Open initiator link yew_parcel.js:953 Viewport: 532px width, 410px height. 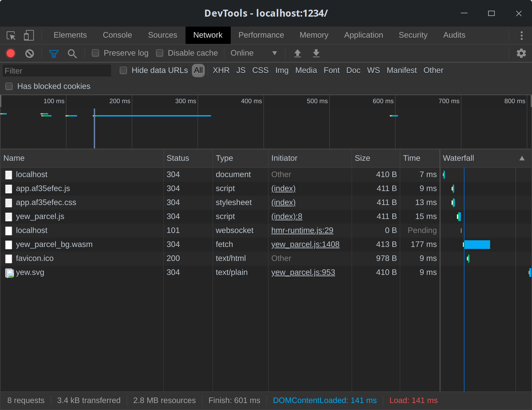[303, 272]
